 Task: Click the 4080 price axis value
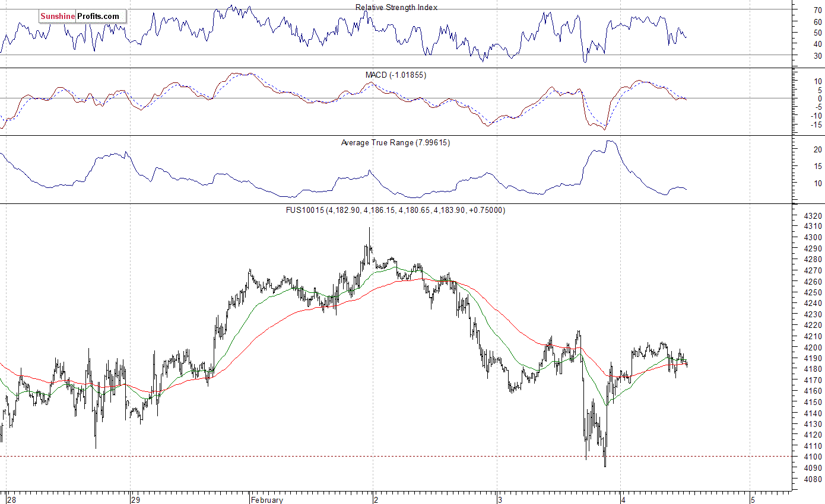813,479
